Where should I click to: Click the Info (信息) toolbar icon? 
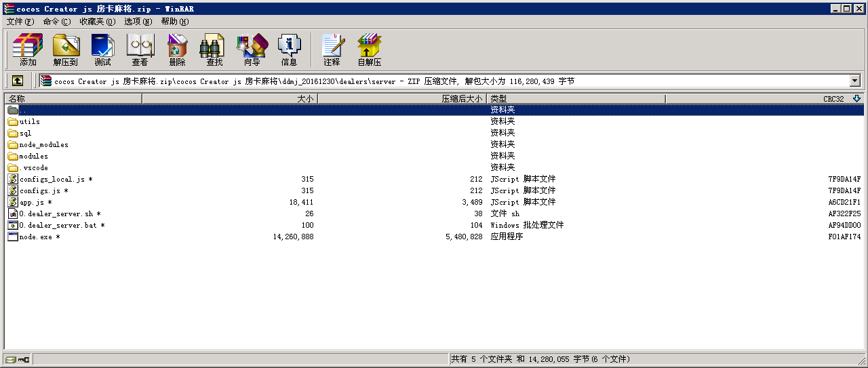point(289,50)
